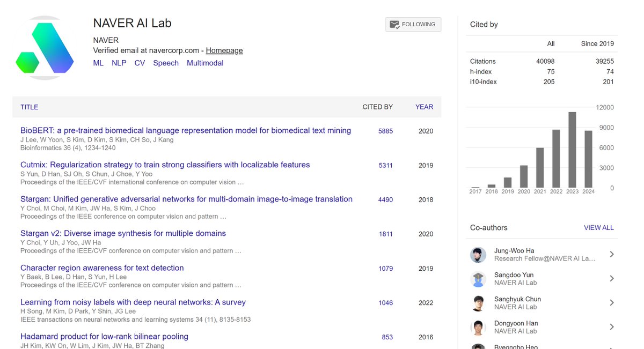
Task: Expand chevron beside Sangdoo Yun
Action: tap(612, 279)
